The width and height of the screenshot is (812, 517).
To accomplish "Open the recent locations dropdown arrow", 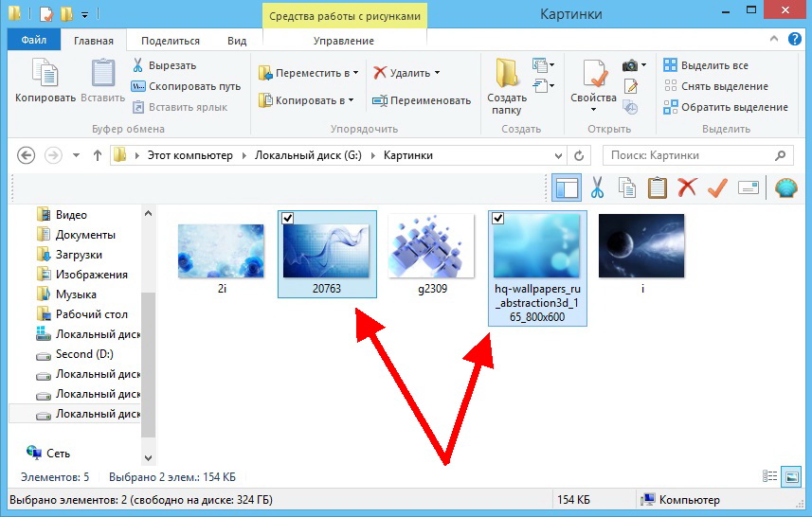I will pyautogui.click(x=76, y=155).
